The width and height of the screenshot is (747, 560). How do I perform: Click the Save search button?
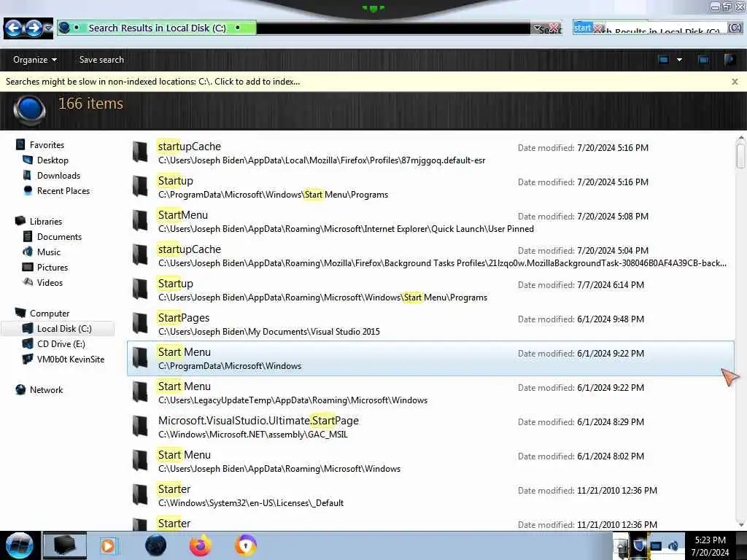pyautogui.click(x=101, y=60)
